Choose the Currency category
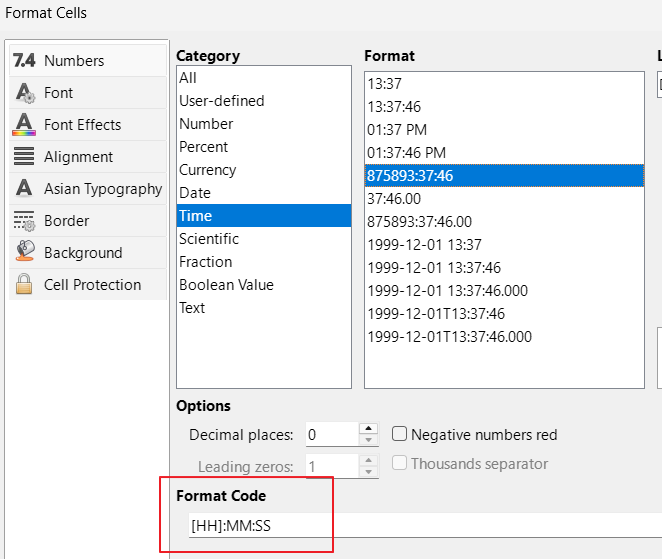Viewport: 662px width, 559px height. tap(264, 170)
